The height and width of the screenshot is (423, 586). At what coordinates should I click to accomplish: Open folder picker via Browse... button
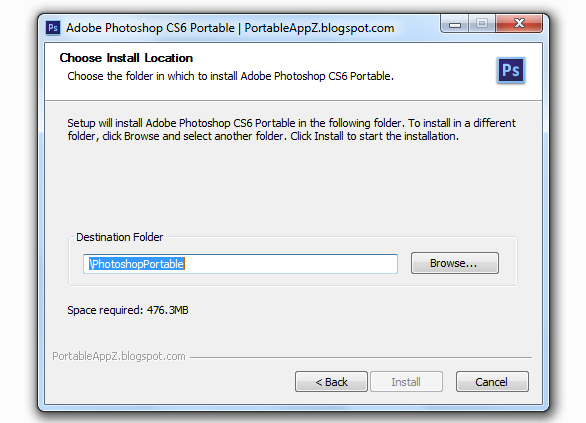click(454, 263)
